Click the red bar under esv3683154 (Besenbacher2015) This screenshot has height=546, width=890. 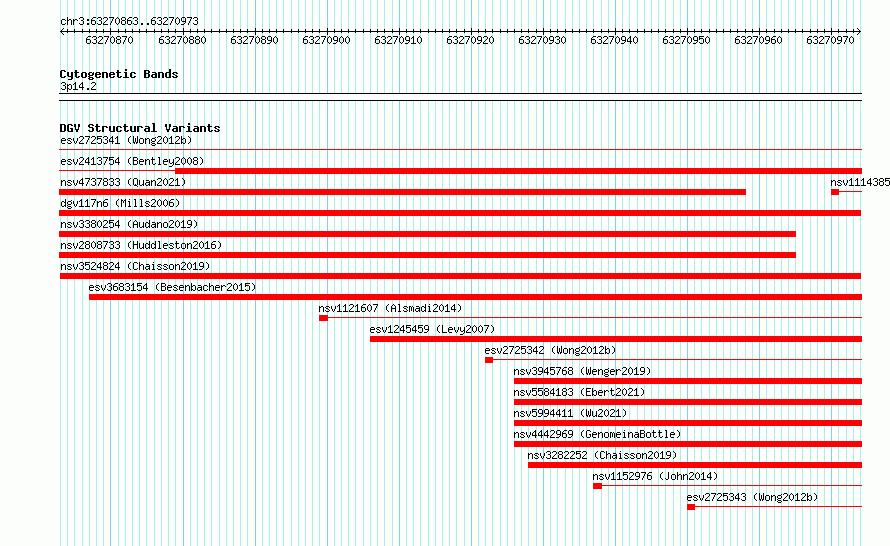coord(475,297)
